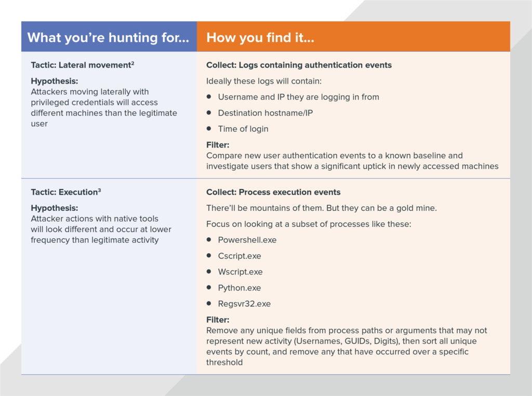Click the 'Destination hostname/IP' bullet item
532x396 pixels.
[265, 113]
